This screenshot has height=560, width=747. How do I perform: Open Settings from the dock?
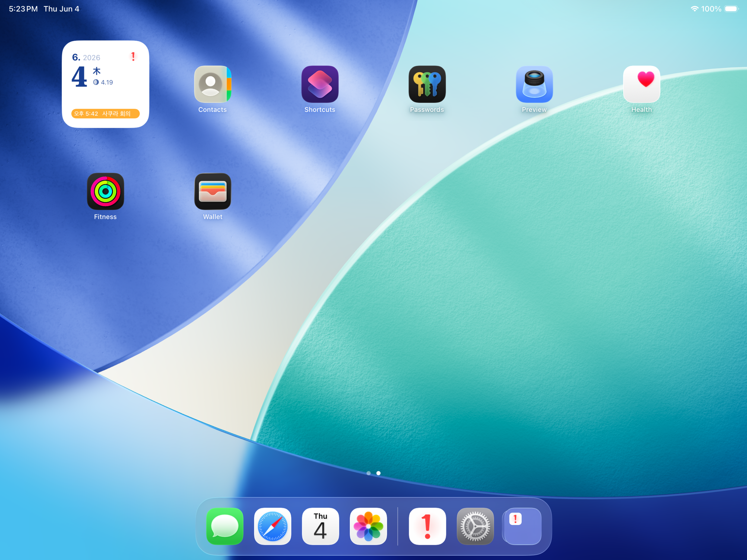[475, 526]
